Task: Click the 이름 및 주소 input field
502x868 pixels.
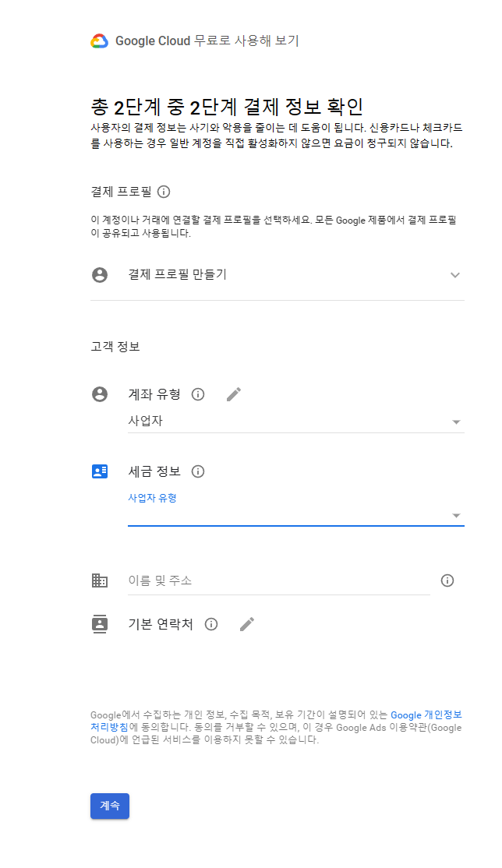Action: 279,580
